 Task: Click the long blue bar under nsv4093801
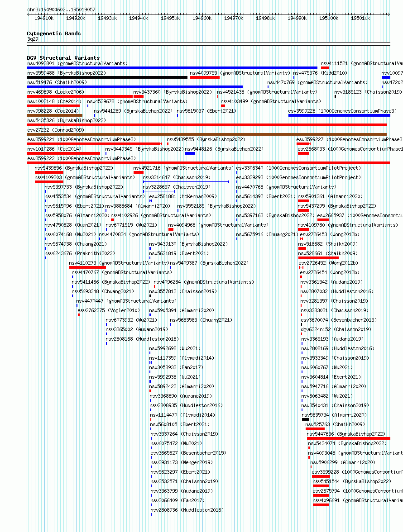[172, 68]
